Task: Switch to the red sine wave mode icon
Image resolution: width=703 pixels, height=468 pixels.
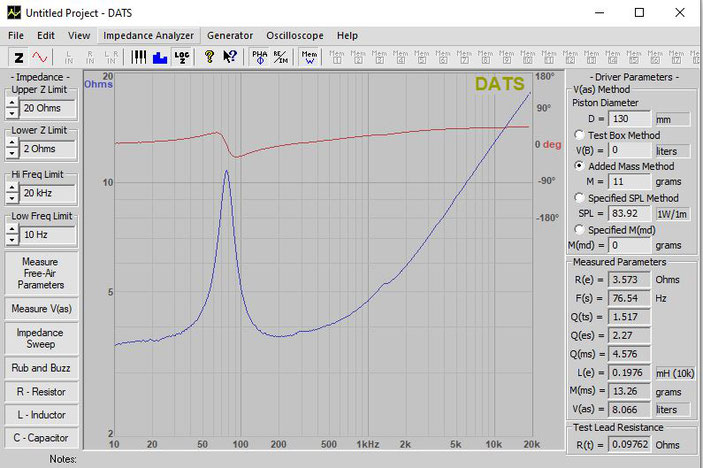Action: click(39, 57)
